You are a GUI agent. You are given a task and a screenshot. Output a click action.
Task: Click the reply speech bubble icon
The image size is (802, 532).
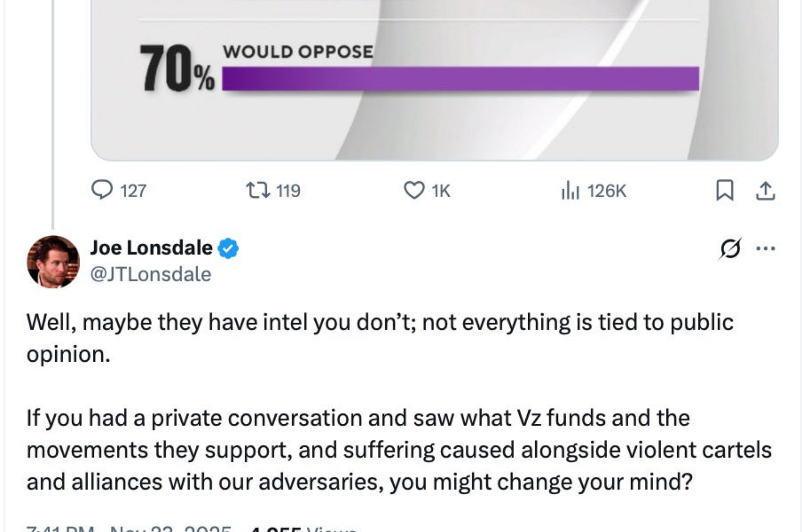click(102, 190)
